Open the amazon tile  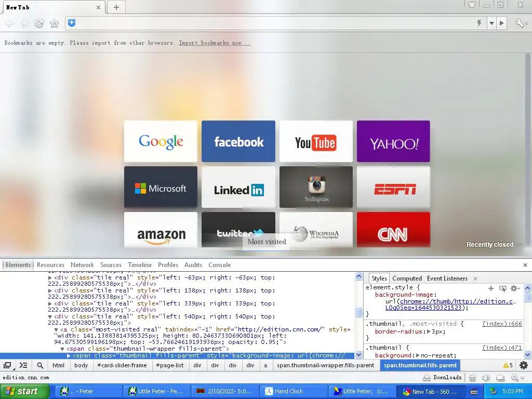coord(161,229)
